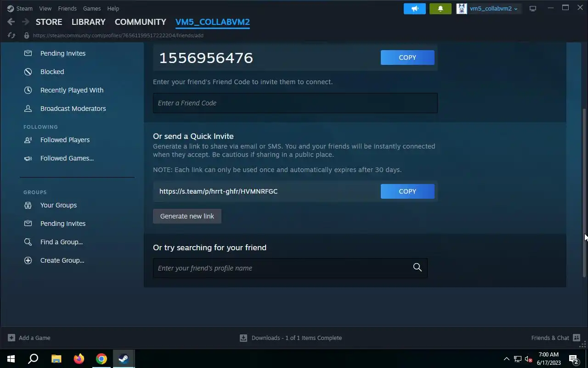Expand the vm5_collabvm2 account dropdown

coord(494,9)
